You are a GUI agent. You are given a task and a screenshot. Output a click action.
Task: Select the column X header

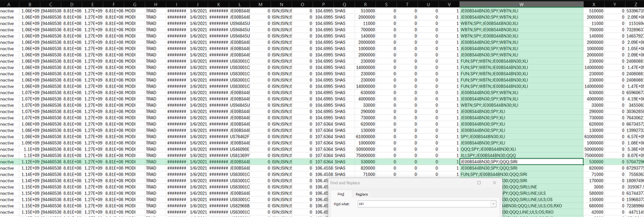pos(597,4)
